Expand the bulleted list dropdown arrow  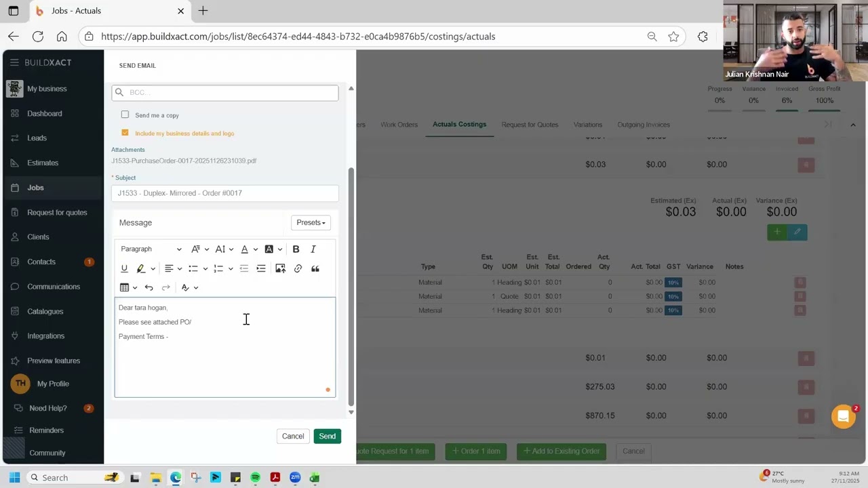click(205, 269)
